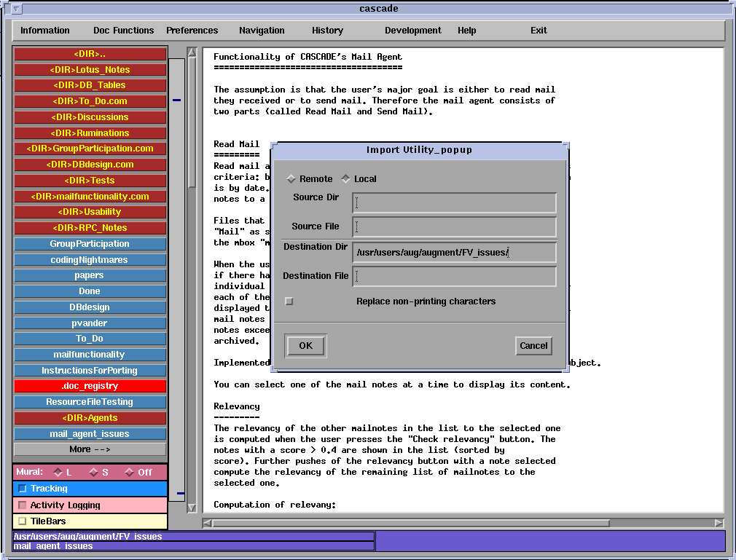Turn Mural Off
Viewport: 736px width, 560px height.
[129, 472]
